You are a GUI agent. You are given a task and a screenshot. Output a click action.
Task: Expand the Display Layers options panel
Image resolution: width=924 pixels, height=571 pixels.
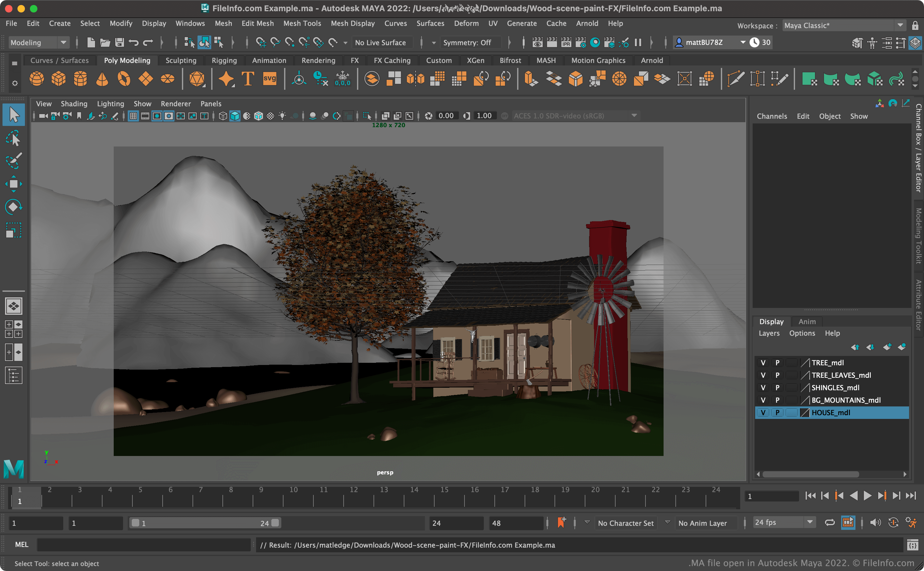pyautogui.click(x=802, y=333)
